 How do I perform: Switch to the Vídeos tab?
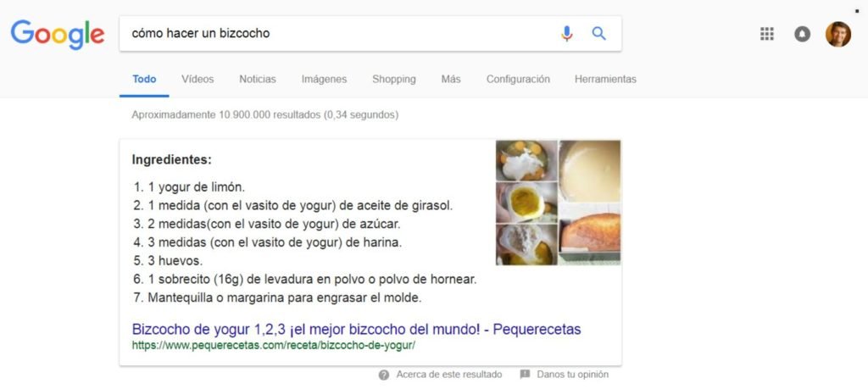click(x=198, y=79)
